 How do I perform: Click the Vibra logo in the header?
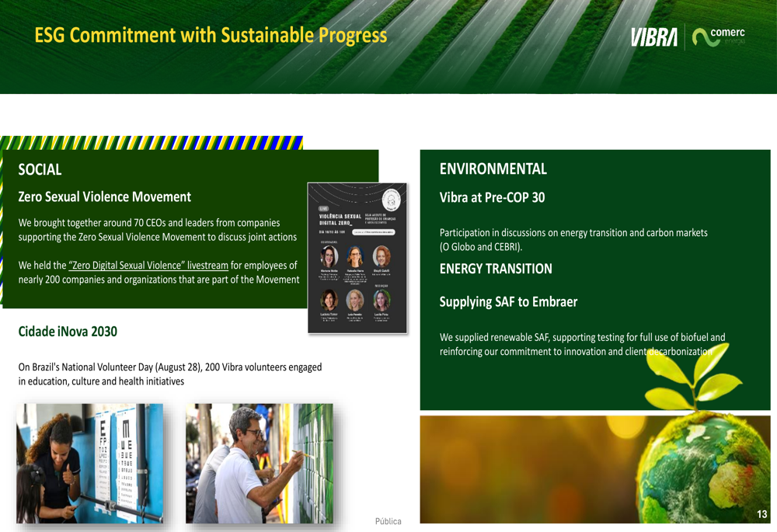pos(653,37)
